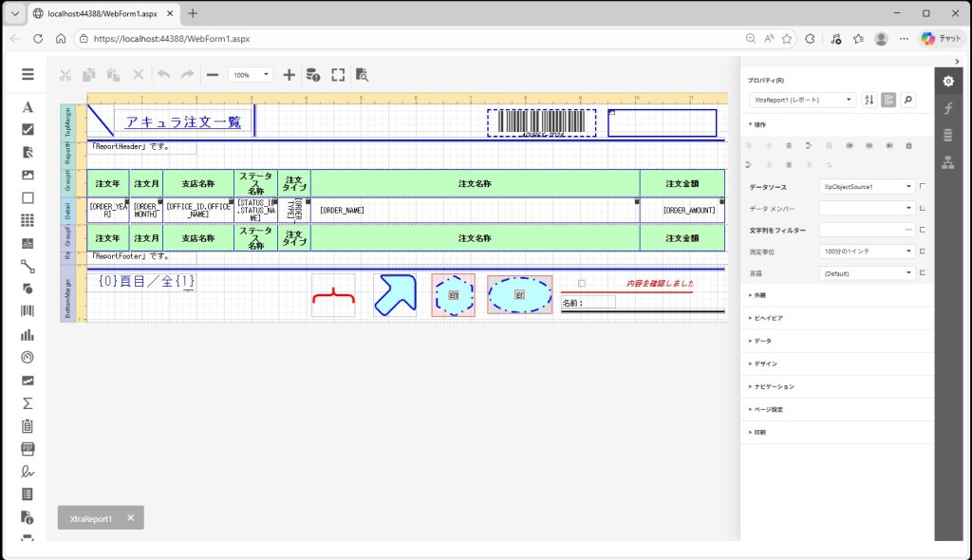This screenshot has height=560, width=972.
Task: Select the Gauge control in the toolbox
Action: 28,357
